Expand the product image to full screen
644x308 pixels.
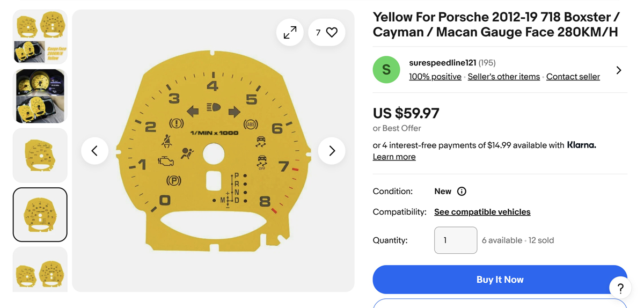click(290, 33)
